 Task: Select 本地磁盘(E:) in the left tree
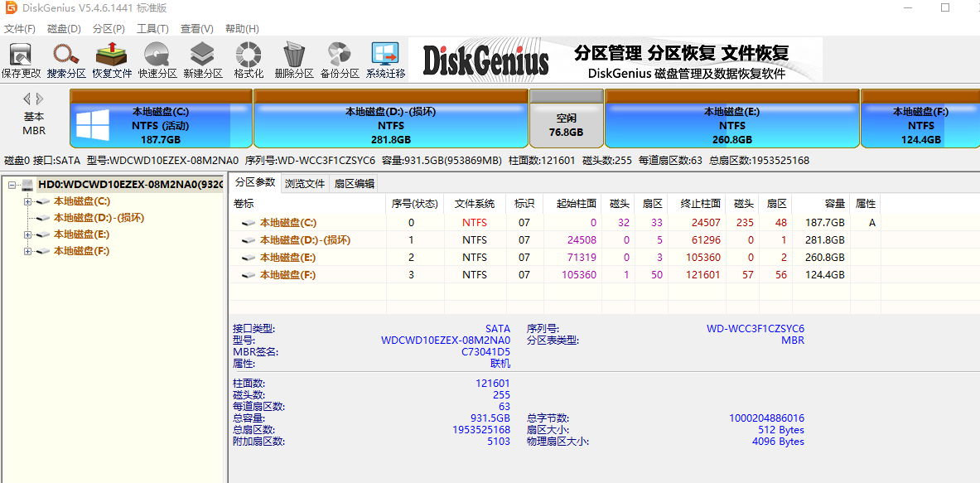(82, 234)
